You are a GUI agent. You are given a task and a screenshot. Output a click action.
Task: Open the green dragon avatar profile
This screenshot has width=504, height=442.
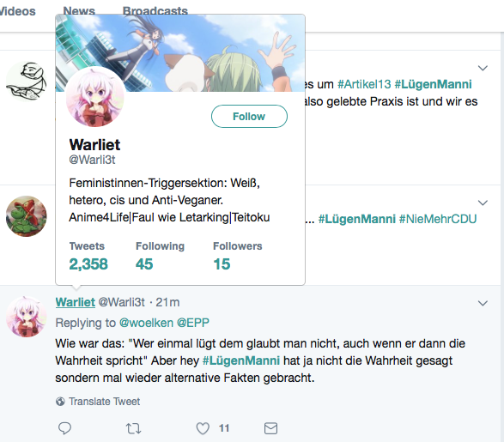27,216
